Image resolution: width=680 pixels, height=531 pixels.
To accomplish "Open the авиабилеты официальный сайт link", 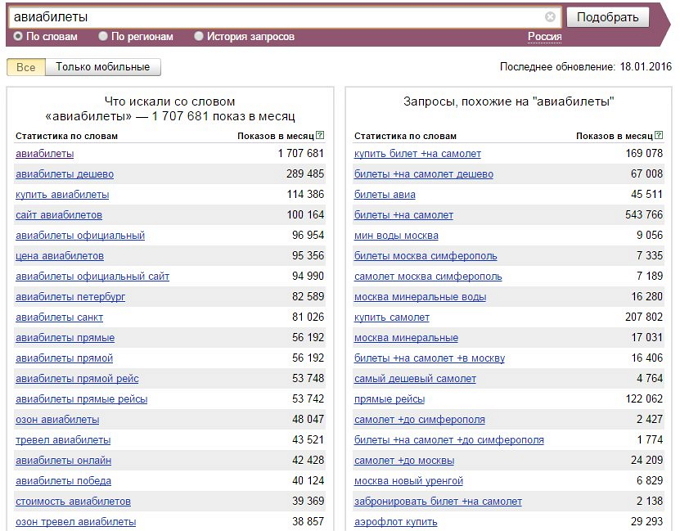I will (x=92, y=276).
